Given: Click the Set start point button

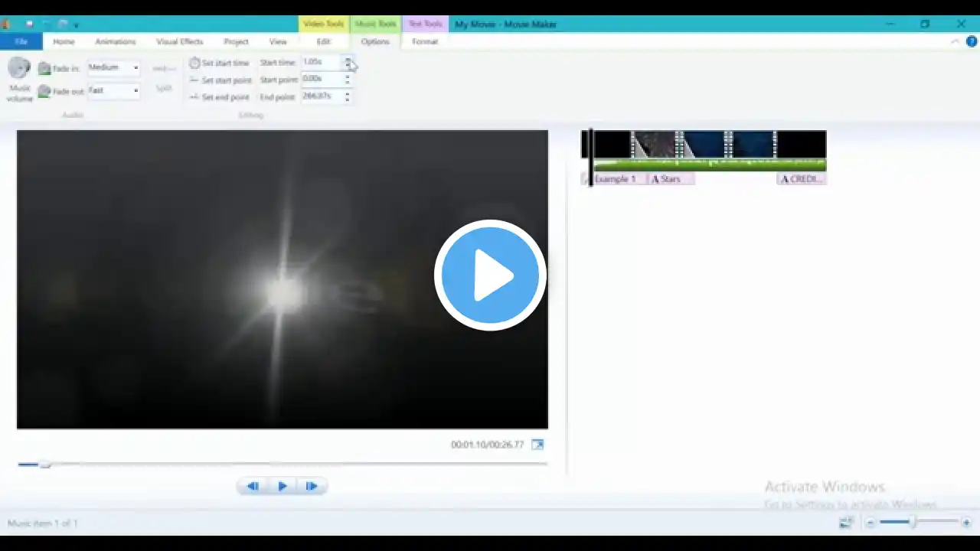Looking at the screenshot, I should point(220,80).
